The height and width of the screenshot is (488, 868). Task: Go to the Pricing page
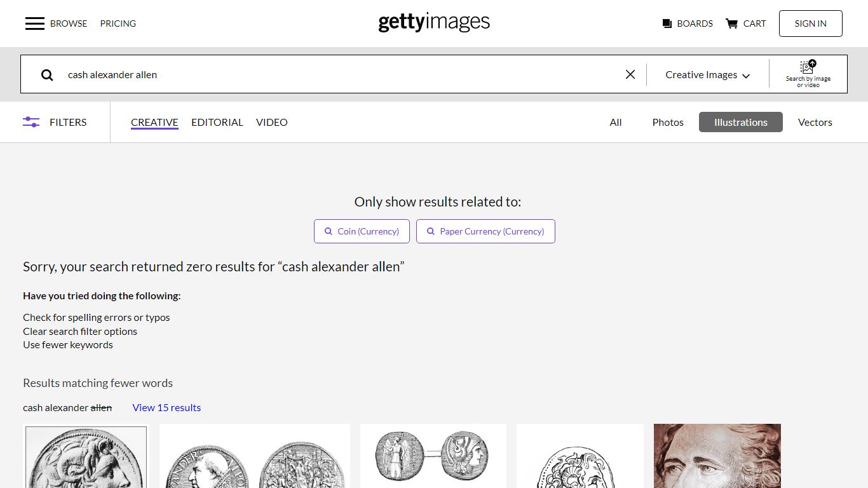pyautogui.click(x=118, y=24)
